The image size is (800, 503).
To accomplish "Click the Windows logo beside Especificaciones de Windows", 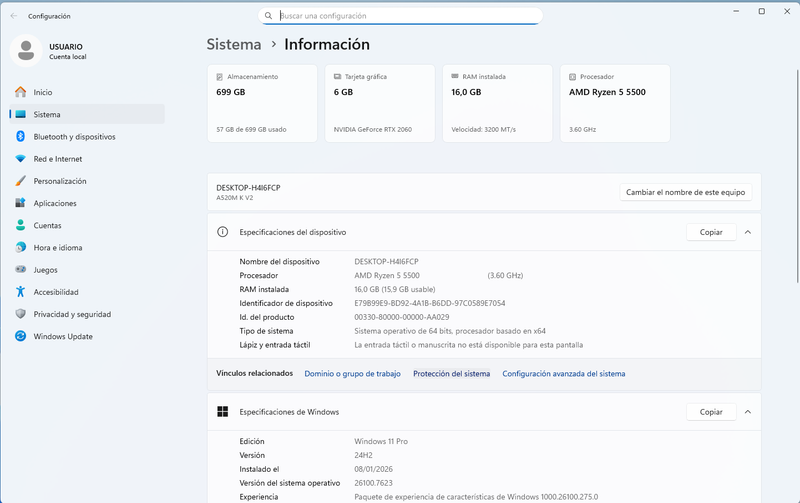I will coord(222,412).
